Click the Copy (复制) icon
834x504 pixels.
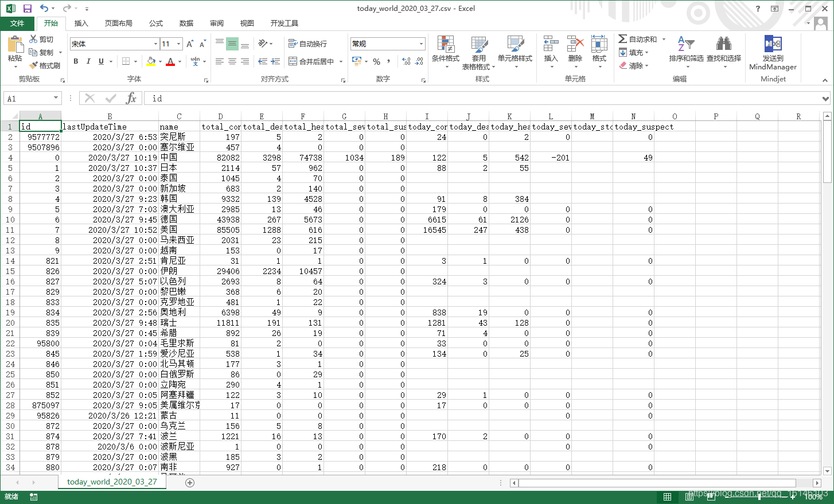[33, 52]
